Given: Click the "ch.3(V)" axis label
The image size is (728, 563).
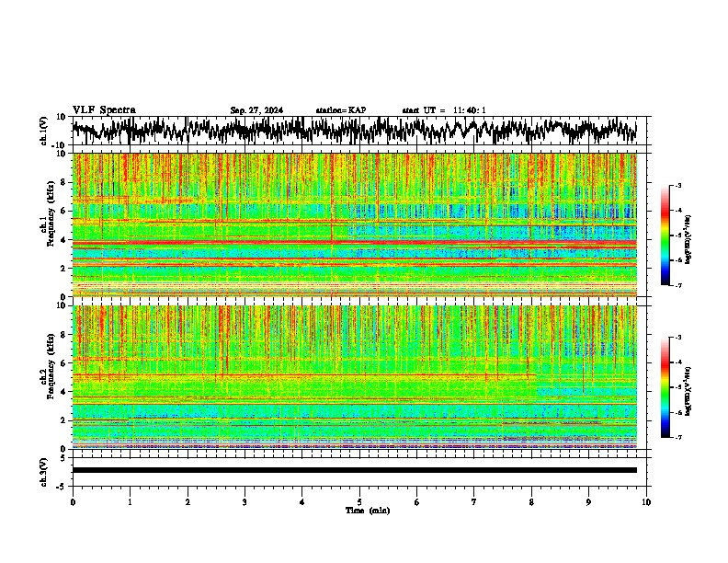Looking at the screenshot, I should point(45,472).
